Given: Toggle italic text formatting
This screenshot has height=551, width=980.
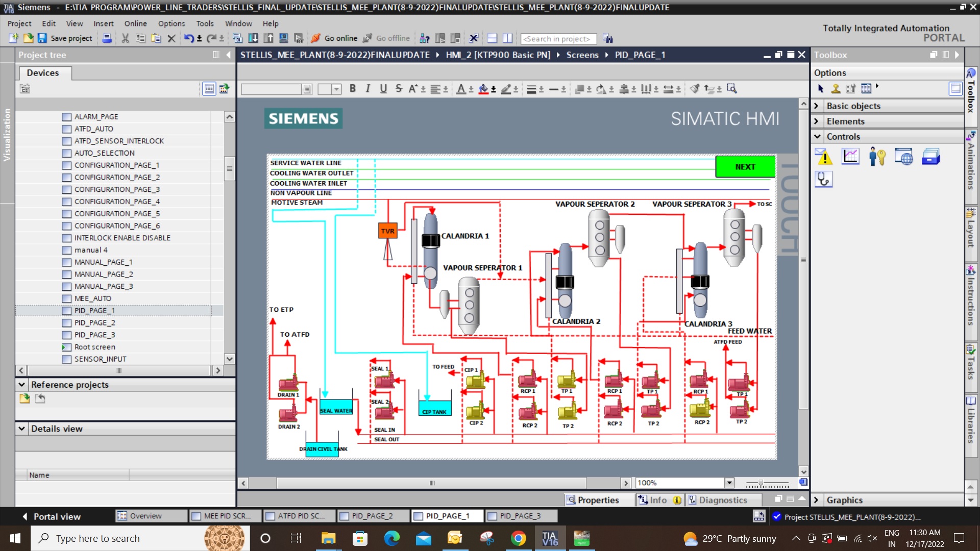Looking at the screenshot, I should click(367, 89).
